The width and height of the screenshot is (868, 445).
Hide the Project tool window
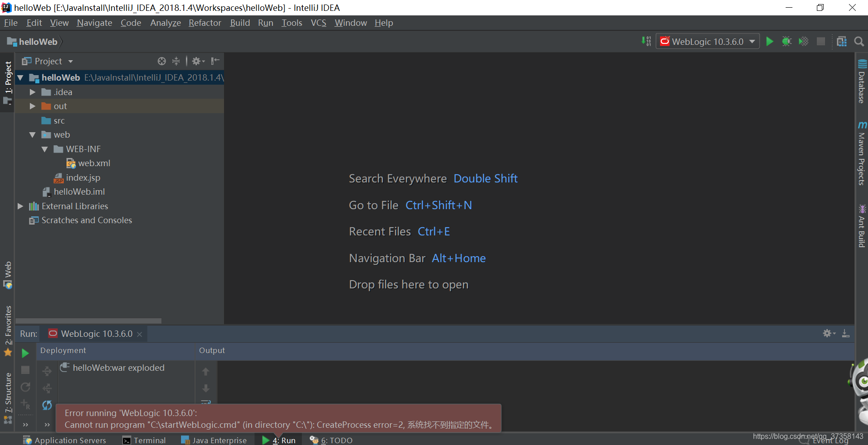[x=215, y=61]
